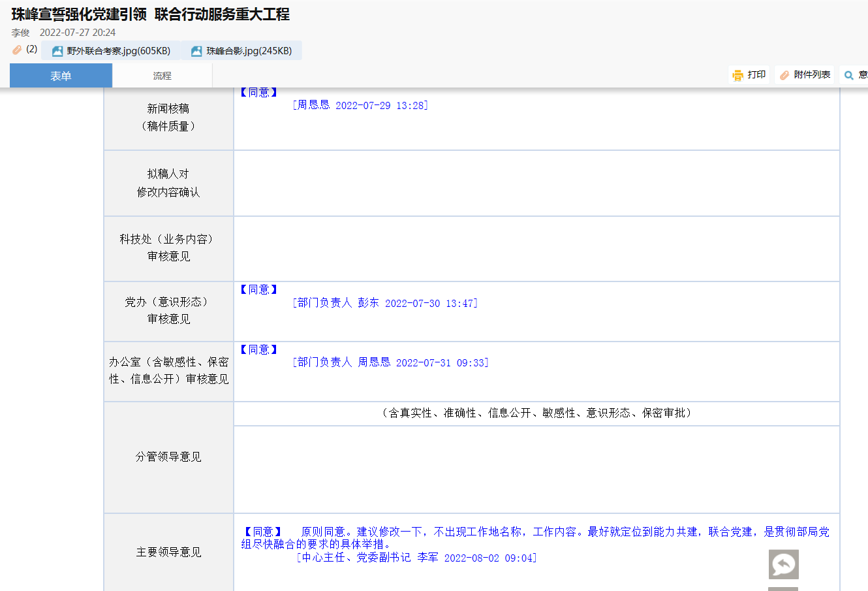Click image icon of 野外联合考察.jpg
Image resolution: width=868 pixels, height=591 pixels.
(57, 51)
